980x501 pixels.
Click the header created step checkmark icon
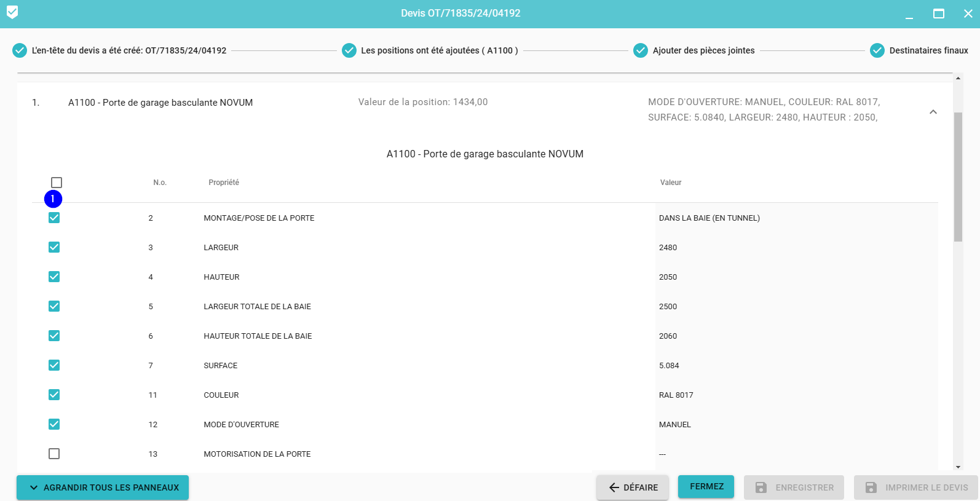click(x=20, y=50)
